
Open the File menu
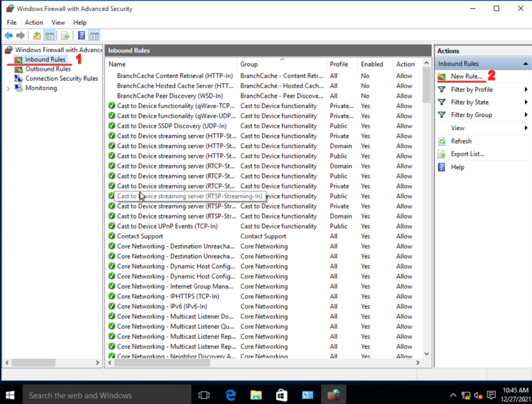[11, 22]
